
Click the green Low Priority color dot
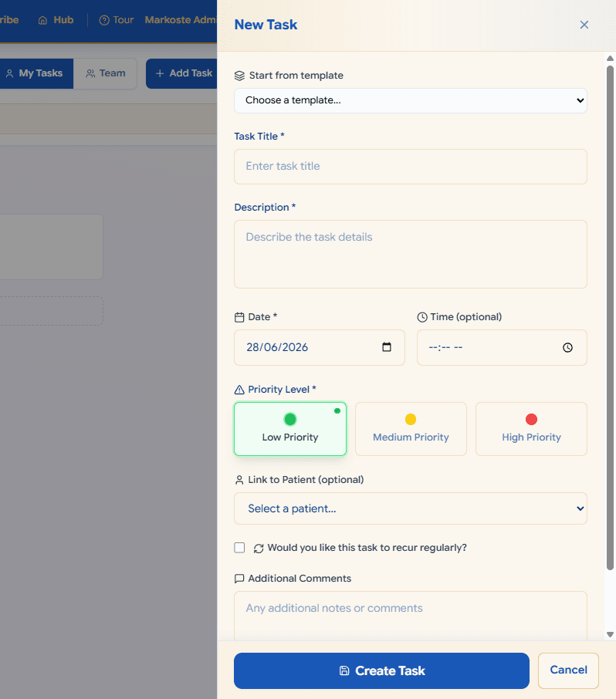pos(290,419)
